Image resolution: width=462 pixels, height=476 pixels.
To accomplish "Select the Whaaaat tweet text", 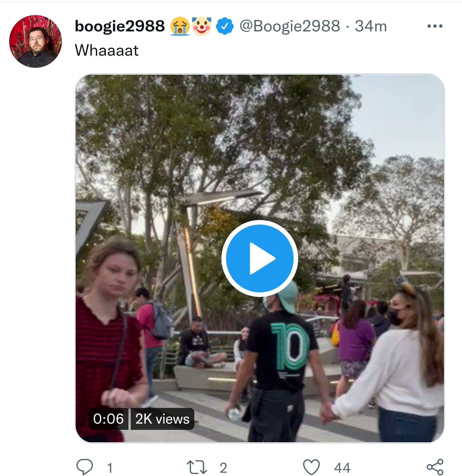I will pyautogui.click(x=106, y=50).
